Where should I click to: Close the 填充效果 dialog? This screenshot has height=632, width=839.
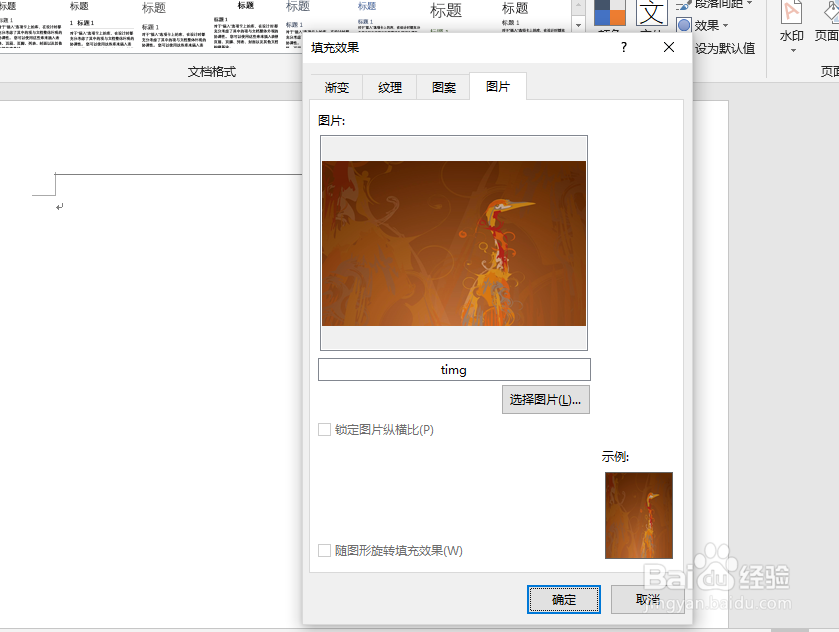[669, 47]
